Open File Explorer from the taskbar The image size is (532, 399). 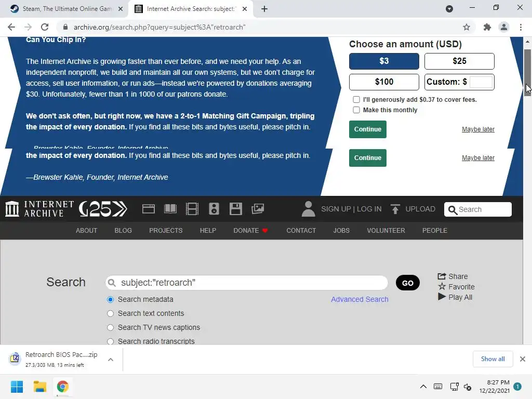click(39, 387)
